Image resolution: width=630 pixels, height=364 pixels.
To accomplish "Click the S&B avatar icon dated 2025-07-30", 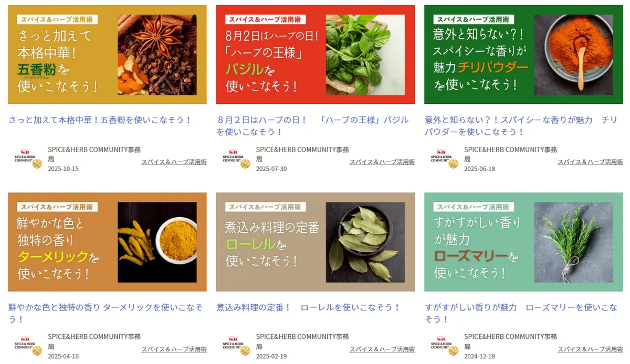I will pos(236,159).
